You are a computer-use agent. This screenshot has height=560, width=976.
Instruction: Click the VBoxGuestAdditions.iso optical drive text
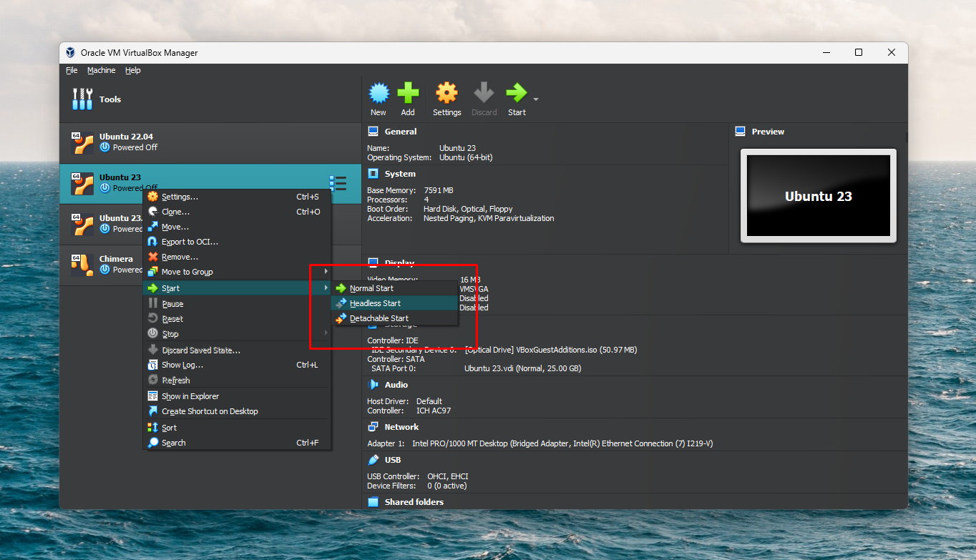551,350
